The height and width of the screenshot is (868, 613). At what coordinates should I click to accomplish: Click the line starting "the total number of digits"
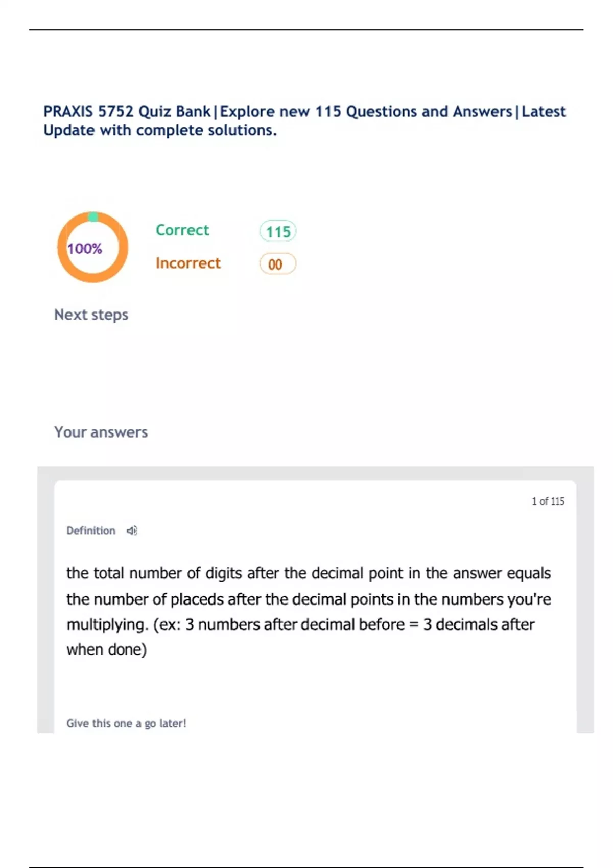(309, 573)
